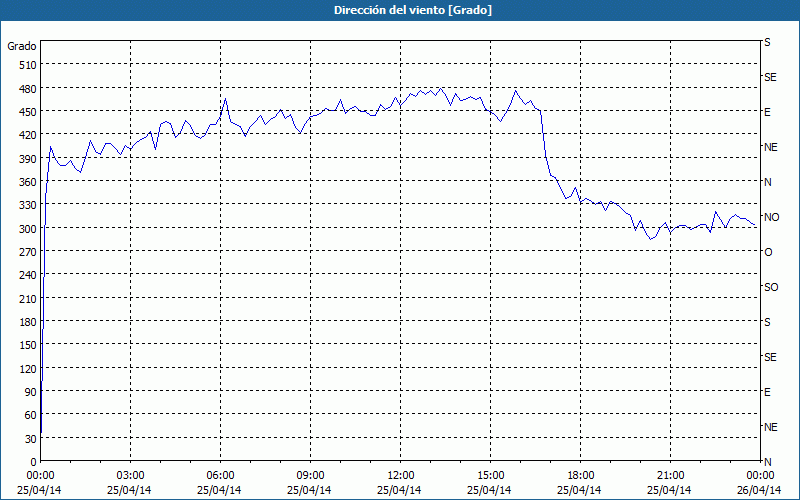
Task: Click the 25/04/14 date under 12:00
Action: click(399, 490)
